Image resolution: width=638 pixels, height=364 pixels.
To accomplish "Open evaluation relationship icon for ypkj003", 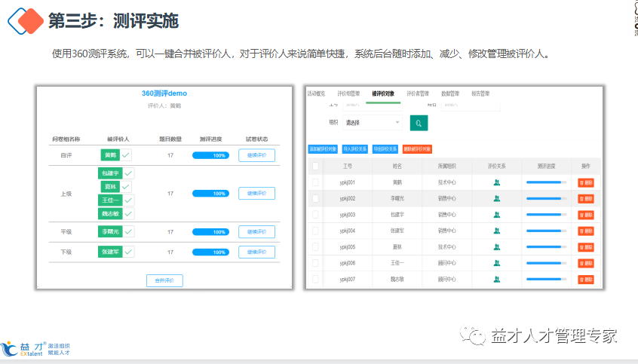I will tap(497, 215).
